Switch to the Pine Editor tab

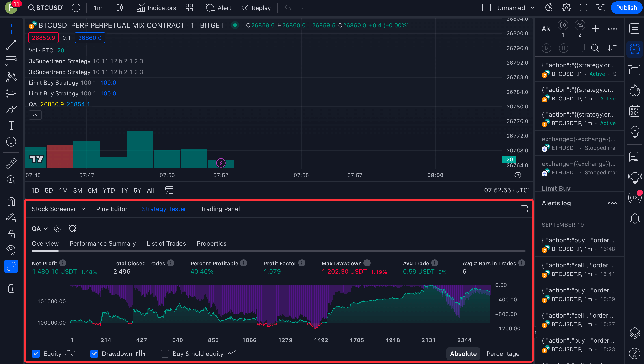(112, 209)
